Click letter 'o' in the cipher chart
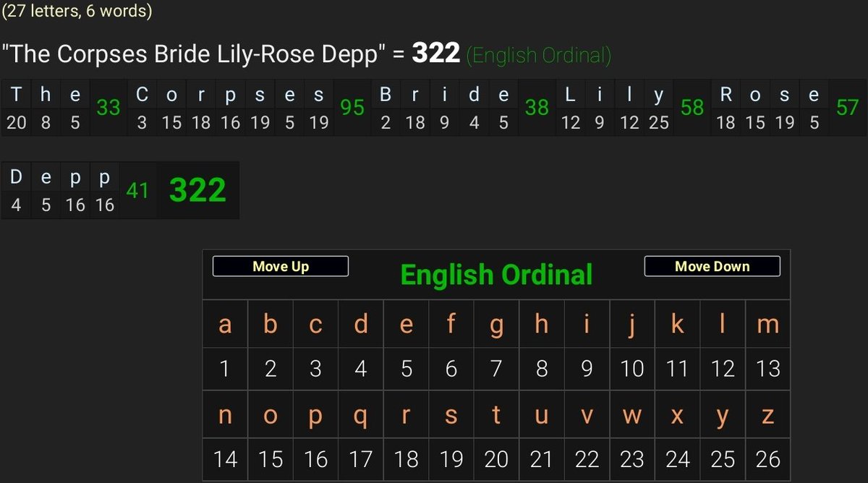This screenshot has width=868, height=483. (271, 415)
